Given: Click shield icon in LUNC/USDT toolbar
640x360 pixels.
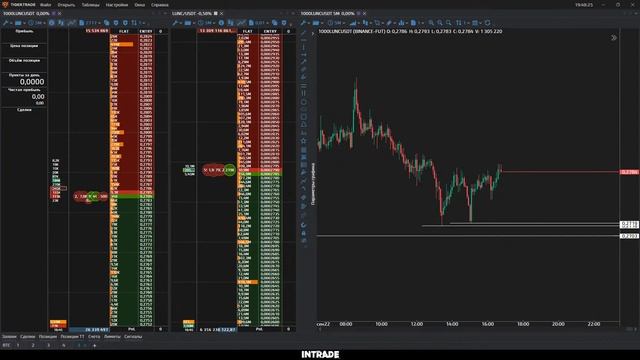Looking at the screenshot, I should pos(284,23).
